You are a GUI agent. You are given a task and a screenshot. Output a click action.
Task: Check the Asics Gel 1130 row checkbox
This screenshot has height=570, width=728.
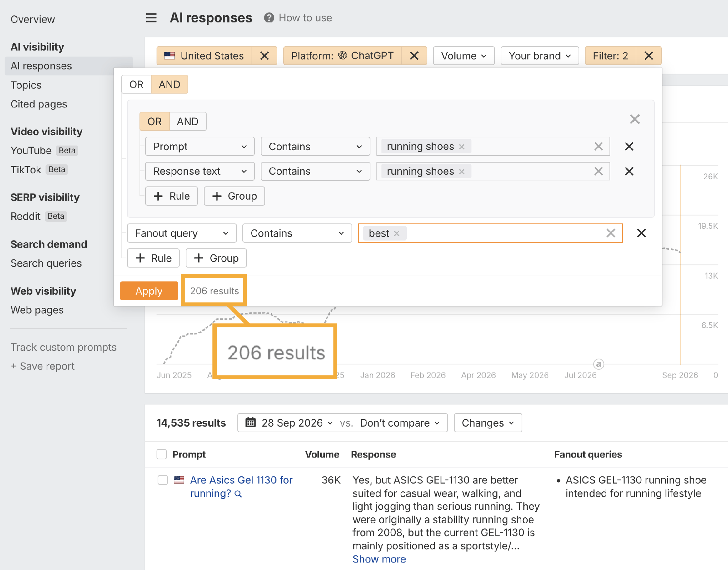click(163, 480)
